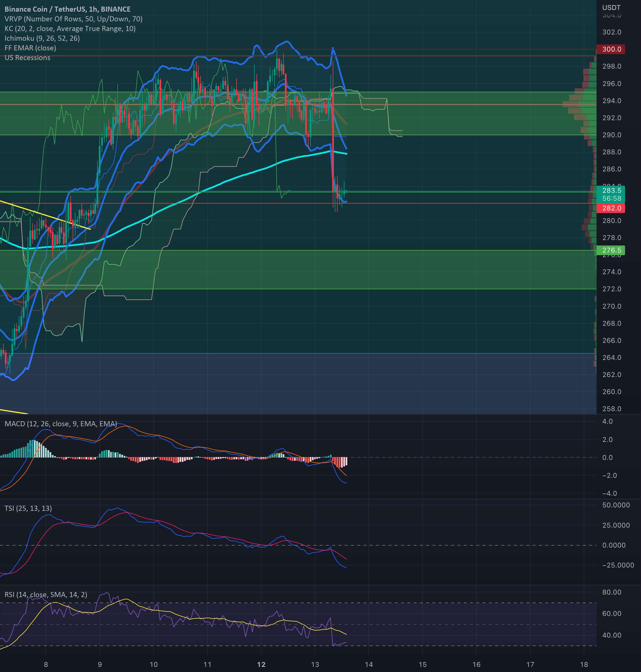Select the US Recessions legend label
Image resolution: width=641 pixels, height=672 pixels.
(x=27, y=58)
